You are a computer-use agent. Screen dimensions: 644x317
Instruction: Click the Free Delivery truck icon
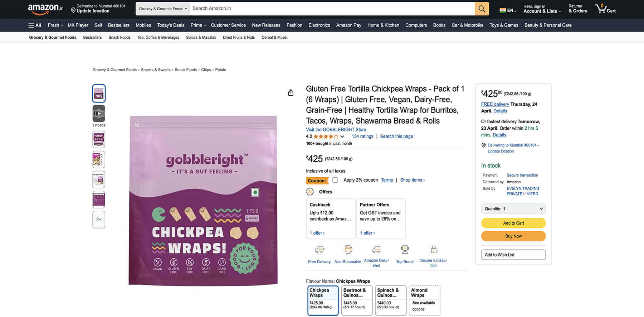pyautogui.click(x=319, y=250)
